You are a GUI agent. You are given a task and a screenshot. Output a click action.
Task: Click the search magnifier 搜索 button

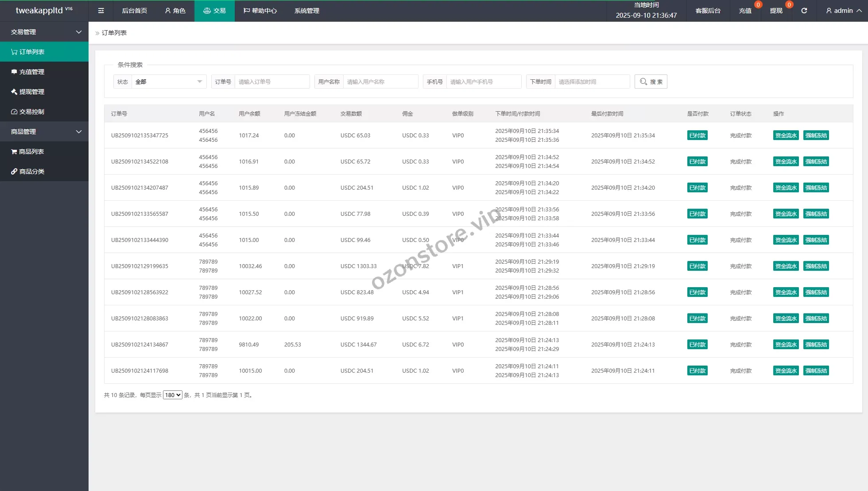651,82
